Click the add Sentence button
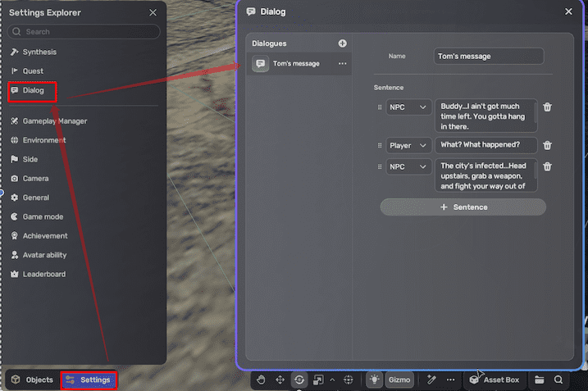Image resolution: width=588 pixels, height=391 pixels. 463,207
